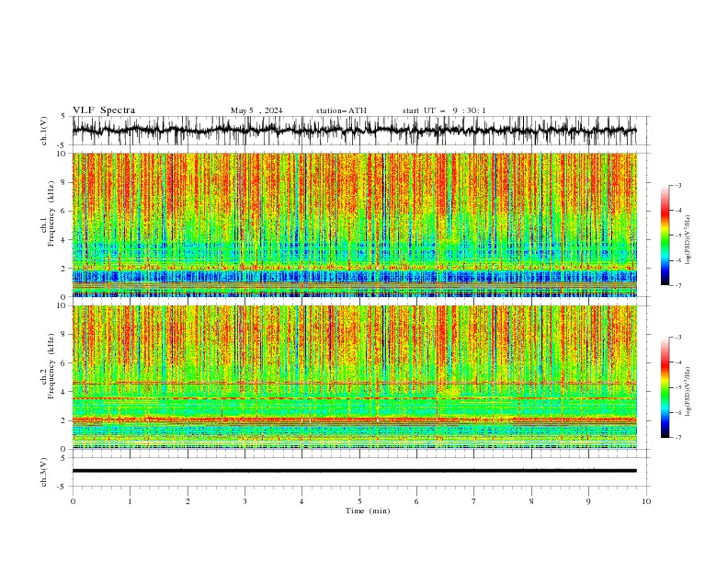Click the "ch.3(V)" axis label
Screen dimensions: 728x563
tap(44, 472)
